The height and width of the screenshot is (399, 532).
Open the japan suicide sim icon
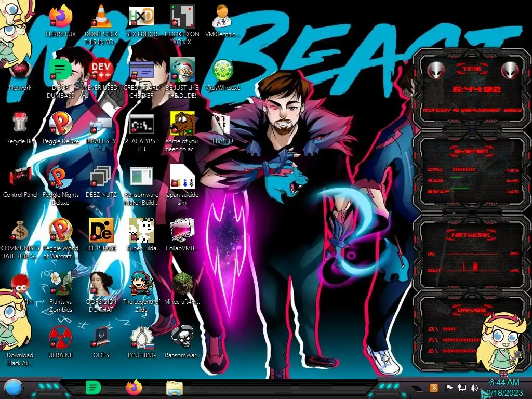click(182, 177)
